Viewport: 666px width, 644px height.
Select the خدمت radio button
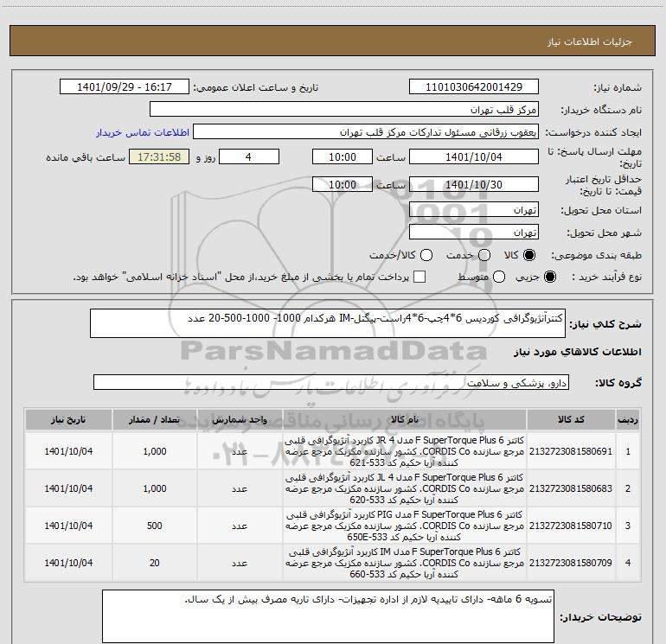(x=484, y=255)
